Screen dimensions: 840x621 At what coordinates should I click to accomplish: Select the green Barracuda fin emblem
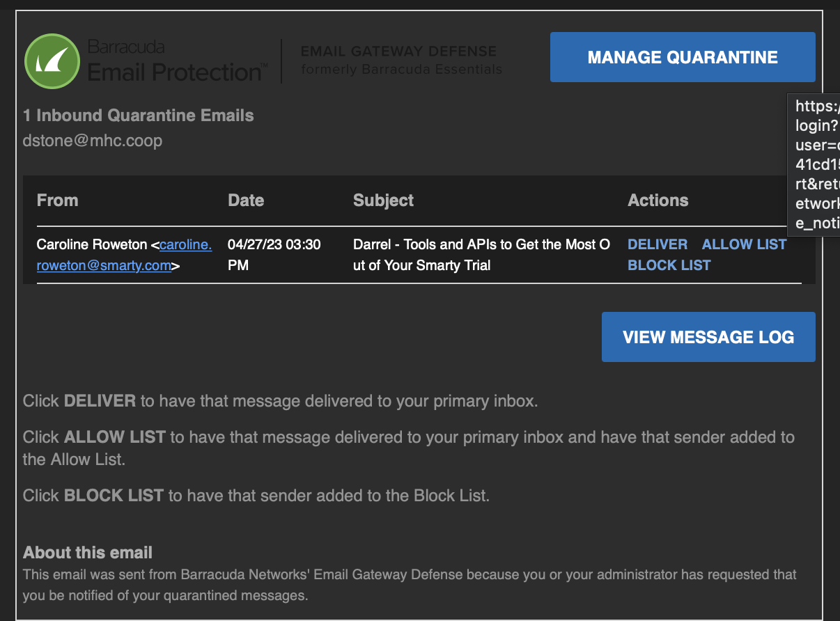[52, 61]
